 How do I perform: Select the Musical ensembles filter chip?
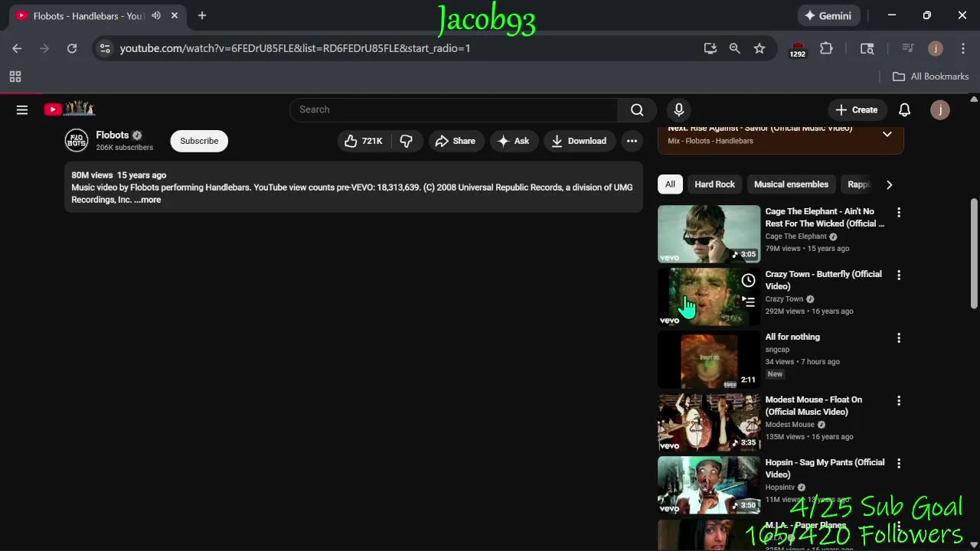(x=791, y=184)
